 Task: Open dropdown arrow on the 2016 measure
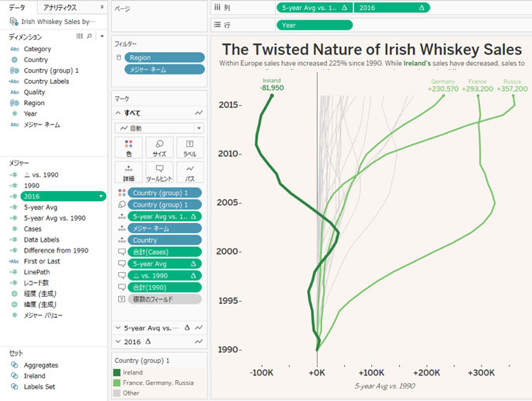[x=102, y=197]
